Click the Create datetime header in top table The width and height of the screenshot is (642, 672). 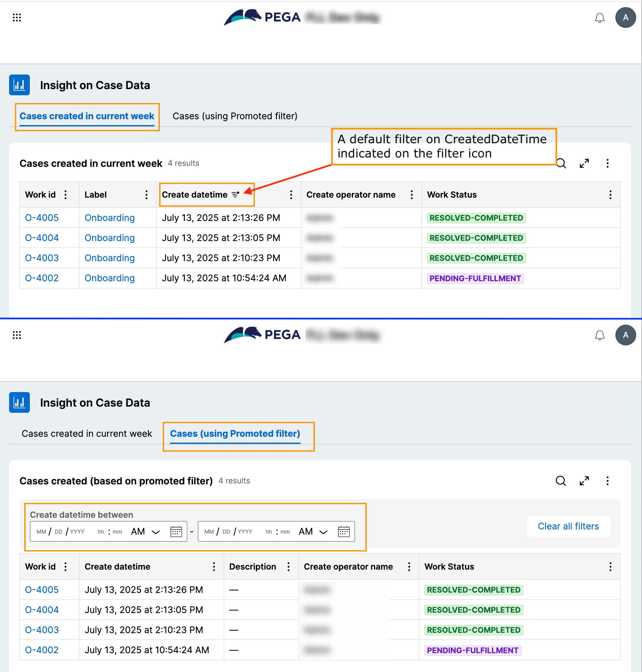[x=194, y=195]
